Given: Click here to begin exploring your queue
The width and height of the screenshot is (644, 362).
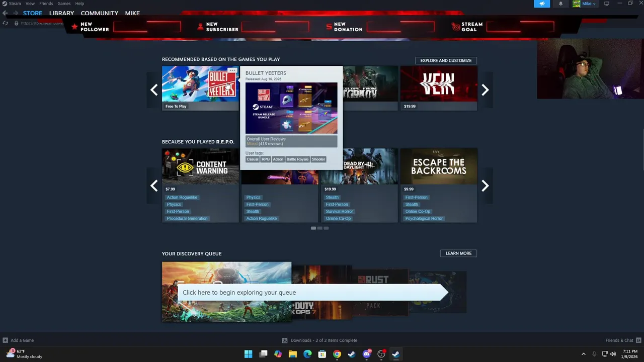Looking at the screenshot, I should [312, 292].
